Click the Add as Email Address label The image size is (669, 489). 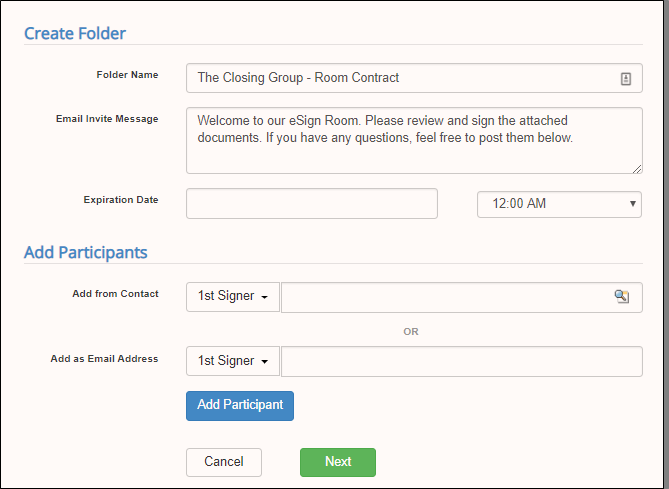click(104, 359)
